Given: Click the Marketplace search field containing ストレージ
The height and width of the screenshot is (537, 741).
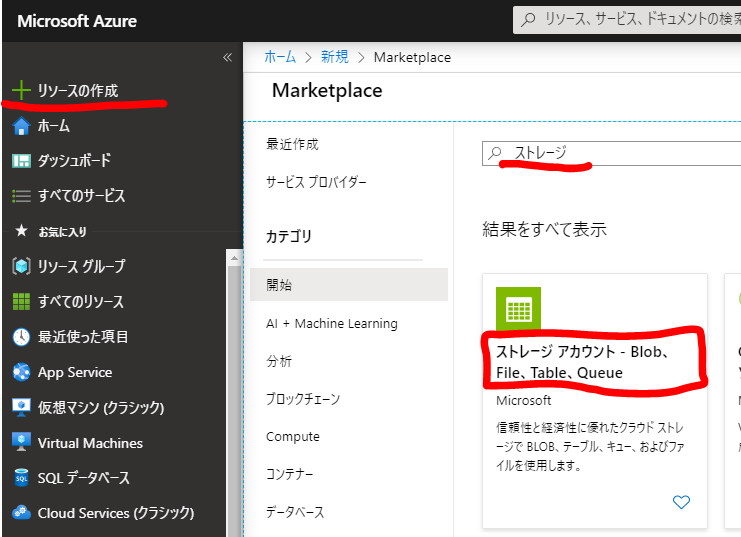Looking at the screenshot, I should (x=614, y=153).
